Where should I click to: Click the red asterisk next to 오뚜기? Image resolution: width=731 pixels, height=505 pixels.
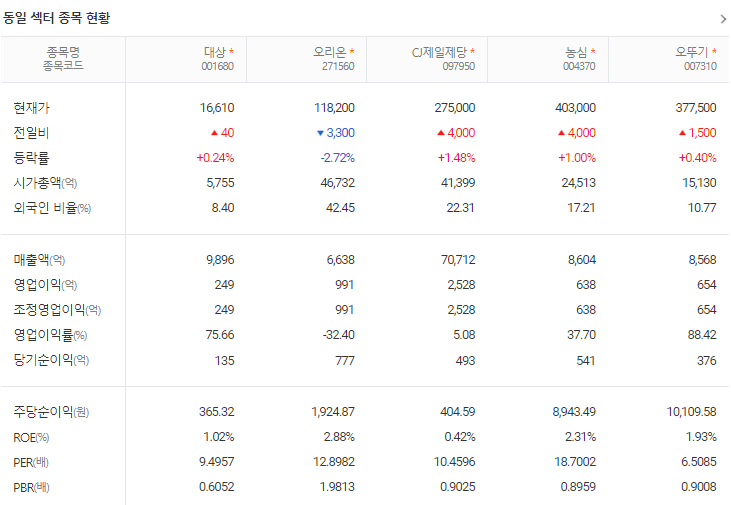pos(714,51)
